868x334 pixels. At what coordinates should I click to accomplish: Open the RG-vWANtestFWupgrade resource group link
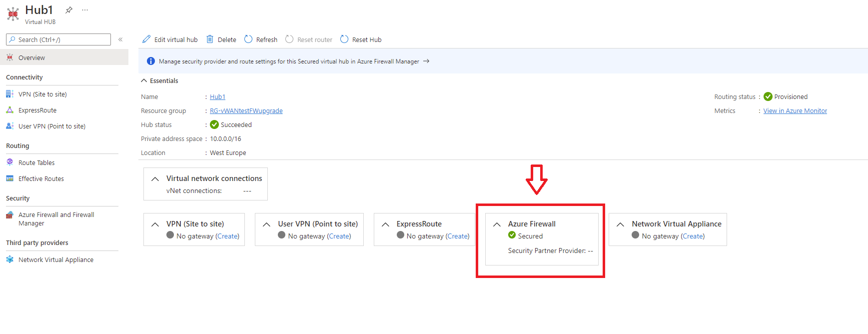pyautogui.click(x=246, y=111)
